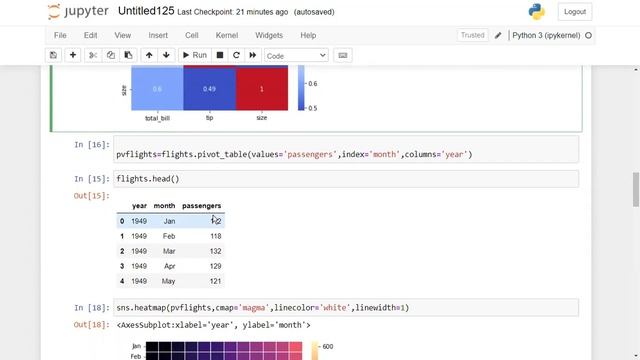Click the kernel idle indicator circle
Screen dimensions: 640x360
(x=588, y=36)
